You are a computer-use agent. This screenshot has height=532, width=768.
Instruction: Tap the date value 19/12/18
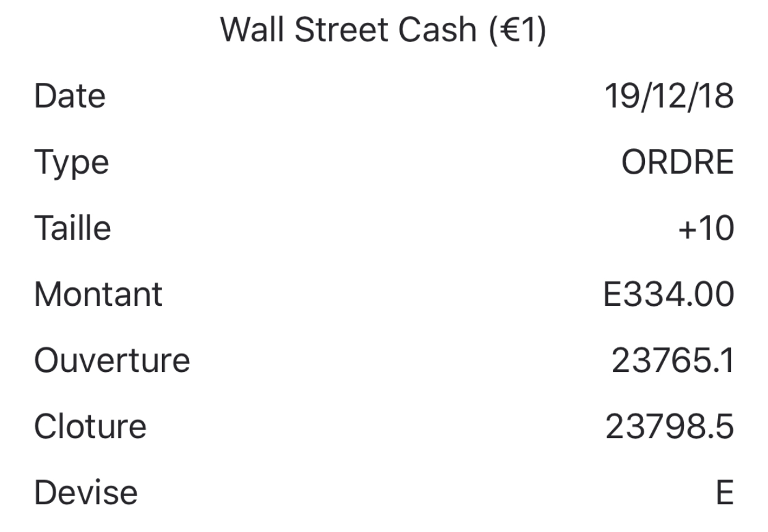668,96
